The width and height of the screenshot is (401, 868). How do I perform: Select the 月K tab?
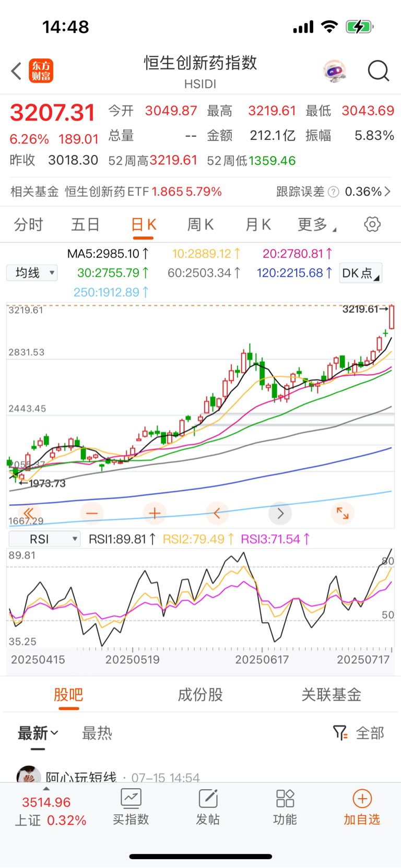coord(258,224)
